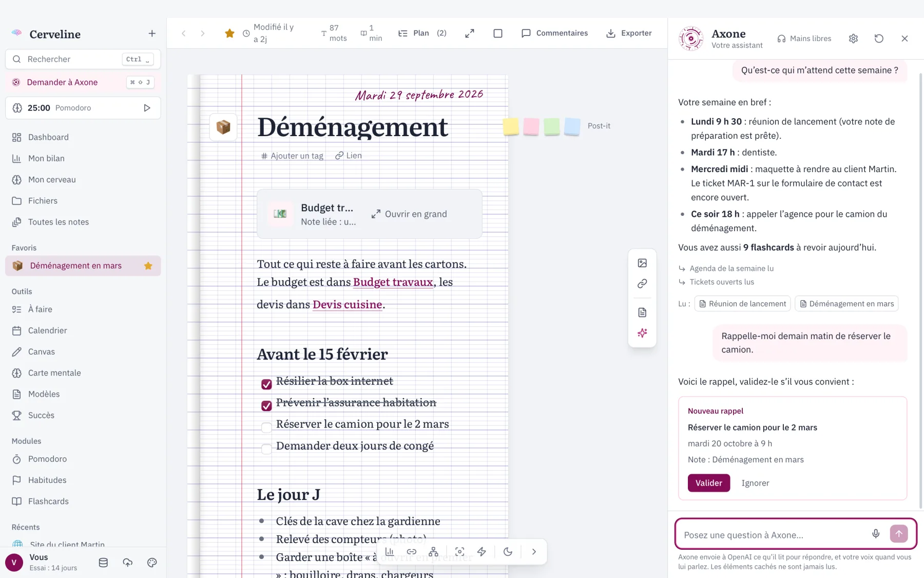
Task: Click the document icon in side toolbar
Action: [642, 312]
